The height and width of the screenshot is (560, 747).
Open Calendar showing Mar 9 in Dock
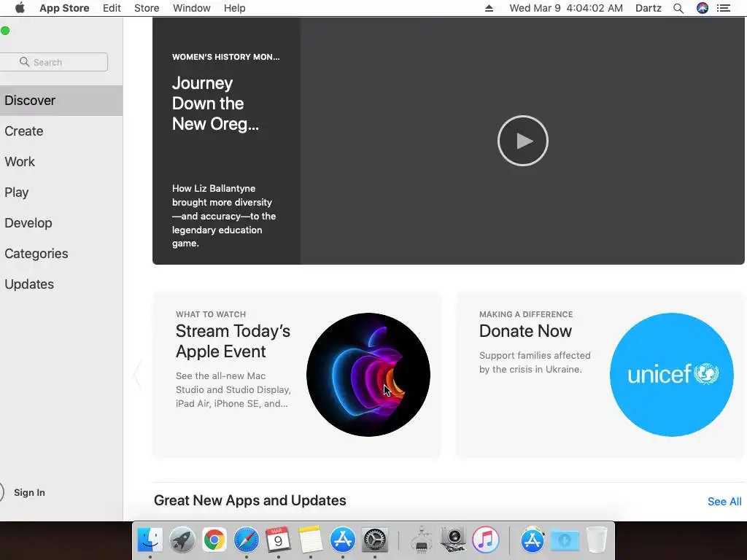[278, 540]
